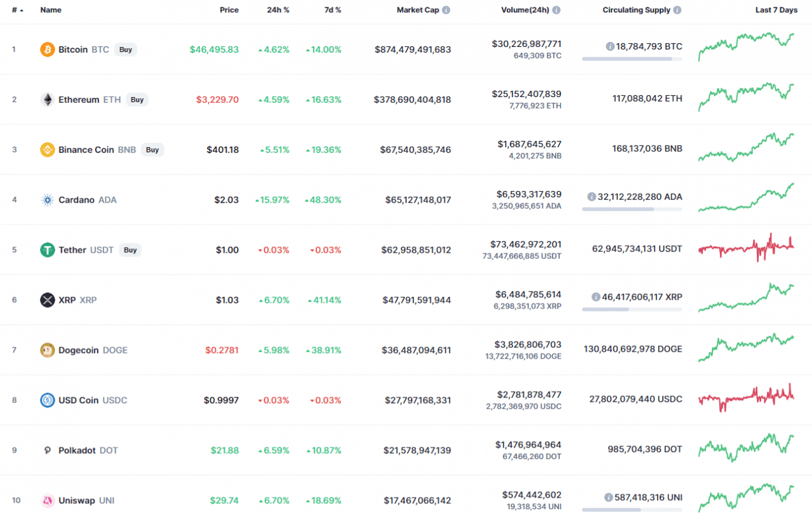Screen dimensions: 812x518
Task: Click info icon beside 587,418,316 UNI supply
Action: [609, 498]
